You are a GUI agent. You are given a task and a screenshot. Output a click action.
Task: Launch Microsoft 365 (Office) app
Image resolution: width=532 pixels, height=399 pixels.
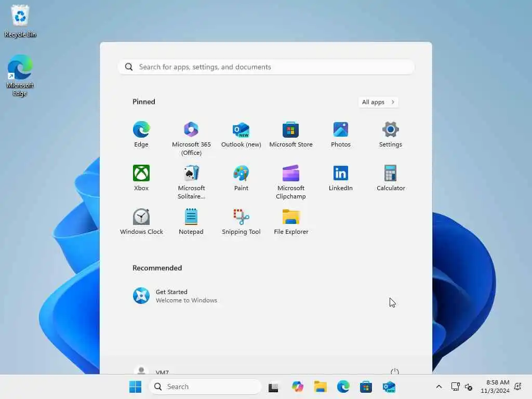click(x=191, y=138)
